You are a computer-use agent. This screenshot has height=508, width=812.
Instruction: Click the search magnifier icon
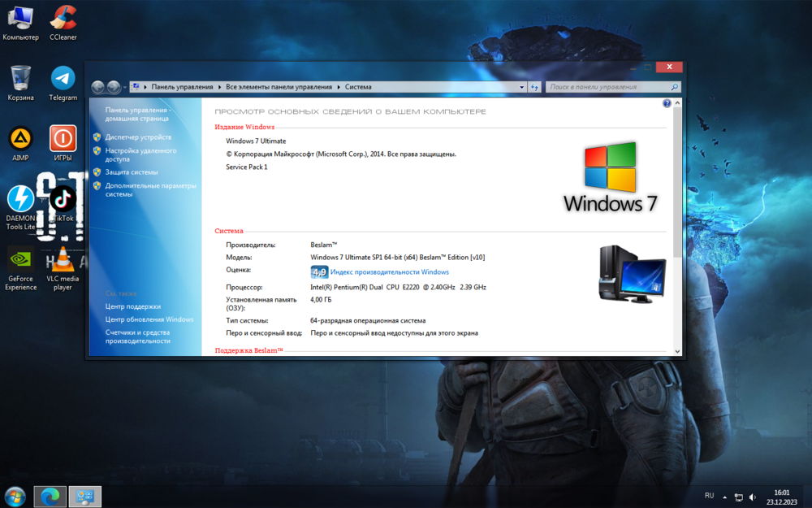pos(674,87)
